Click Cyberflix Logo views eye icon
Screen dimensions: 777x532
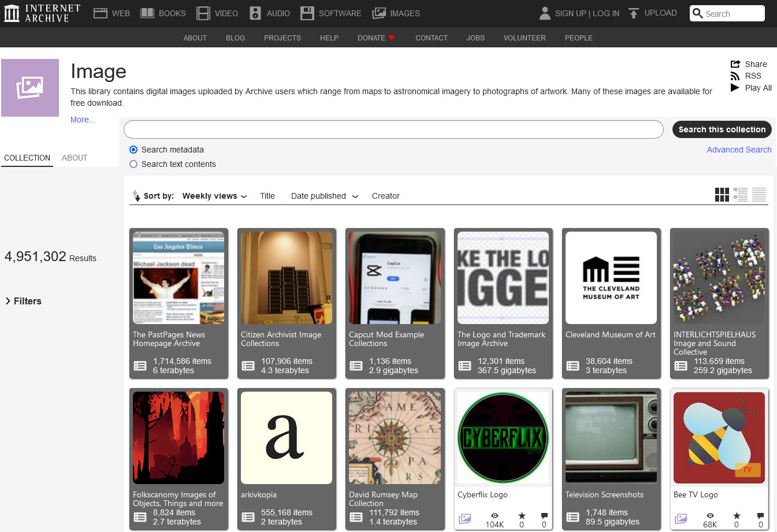click(495, 516)
